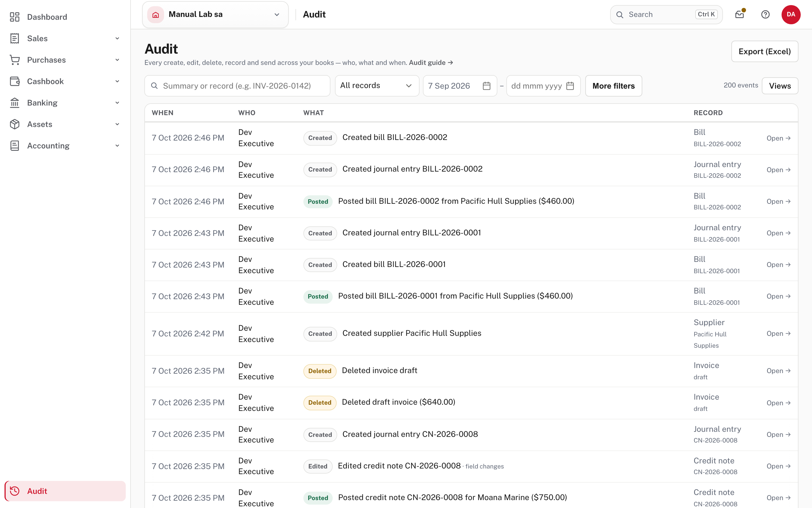Click the Views button
The width and height of the screenshot is (812, 508).
[x=780, y=86]
